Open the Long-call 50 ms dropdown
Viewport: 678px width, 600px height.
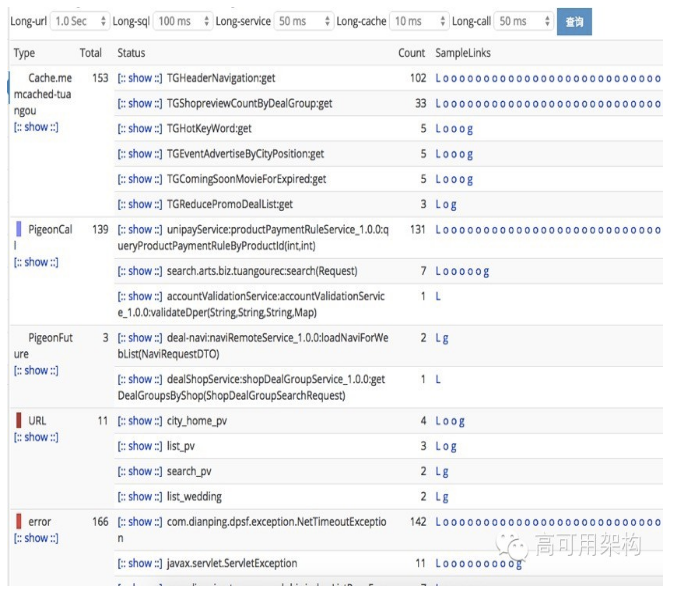tap(525, 21)
